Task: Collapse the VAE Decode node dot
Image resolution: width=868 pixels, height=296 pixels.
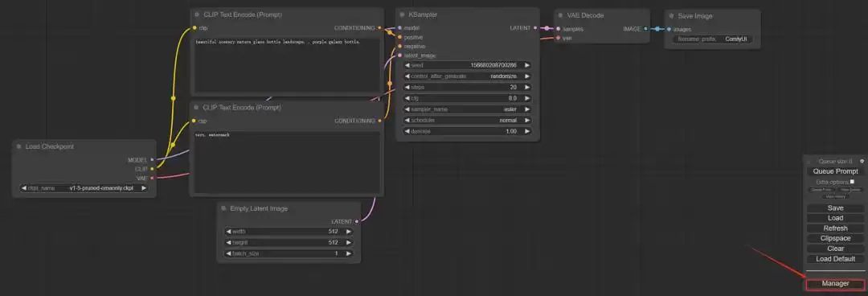Action: pos(560,15)
